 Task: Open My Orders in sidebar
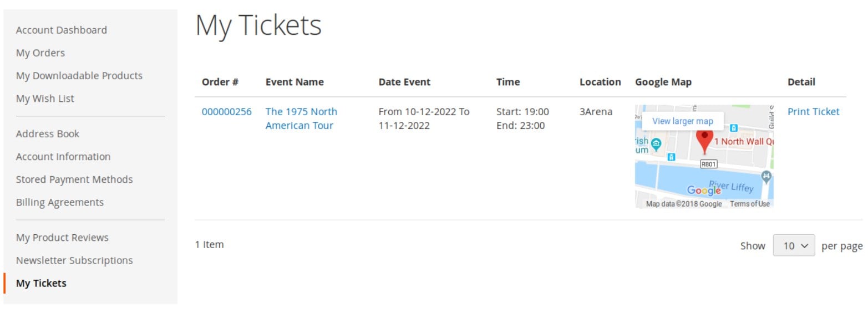tap(40, 53)
